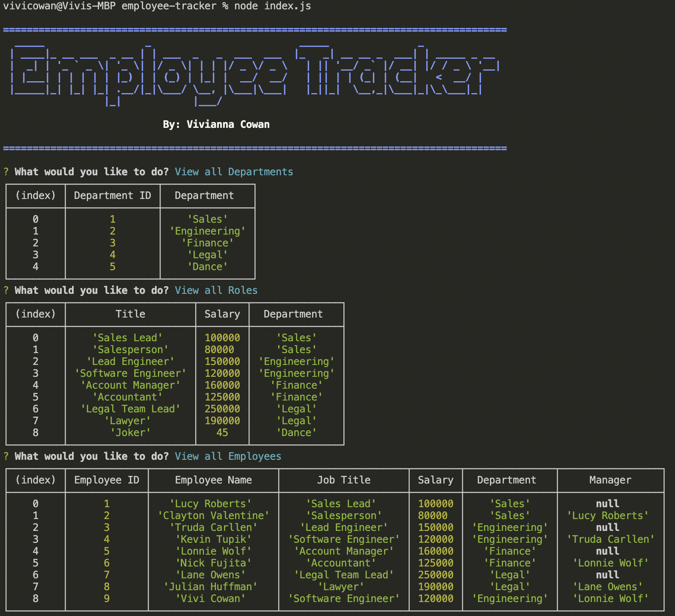Click 'Account Manager' in Roles Title column

point(130,385)
